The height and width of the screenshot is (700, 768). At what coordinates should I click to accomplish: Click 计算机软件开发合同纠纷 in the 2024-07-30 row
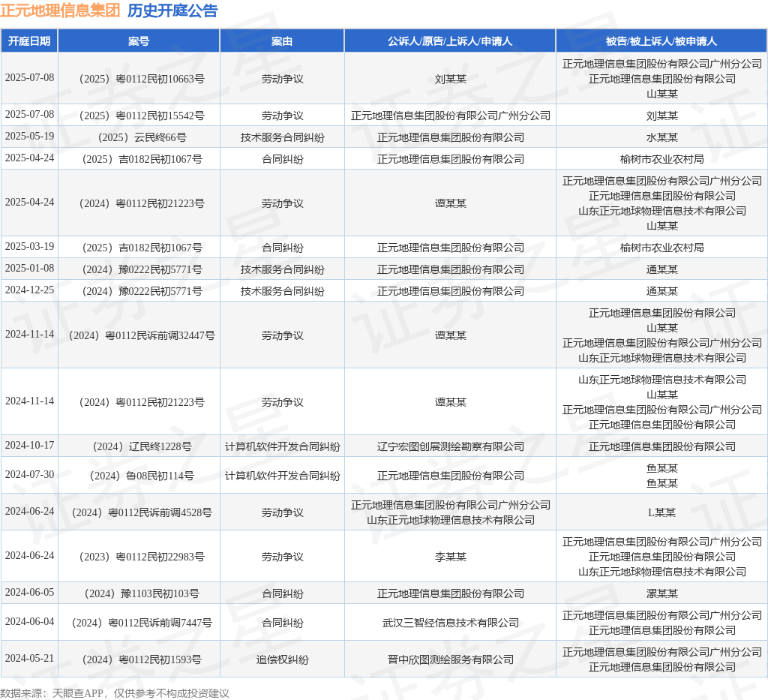pos(282,476)
